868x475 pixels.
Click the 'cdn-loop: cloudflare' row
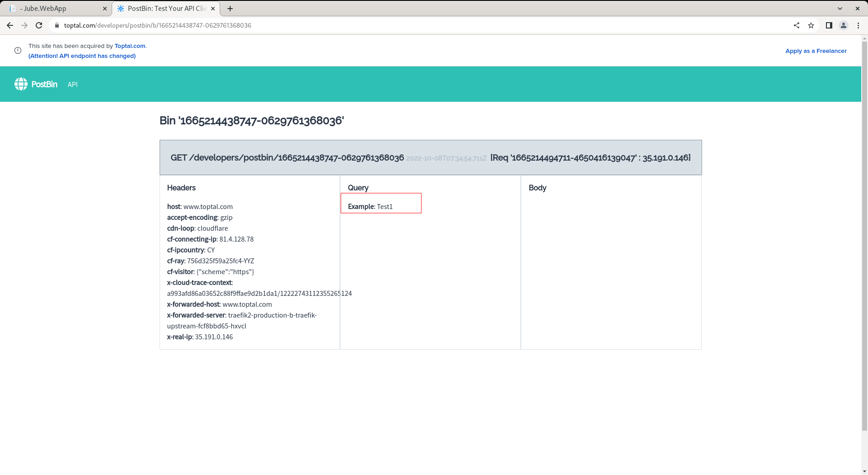(198, 228)
